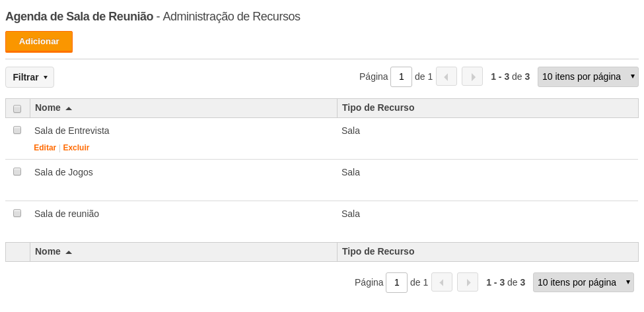Viewport: 644px width, 312px height.
Task: Check the Sala de Entrevista row checkbox
Action: point(17,130)
